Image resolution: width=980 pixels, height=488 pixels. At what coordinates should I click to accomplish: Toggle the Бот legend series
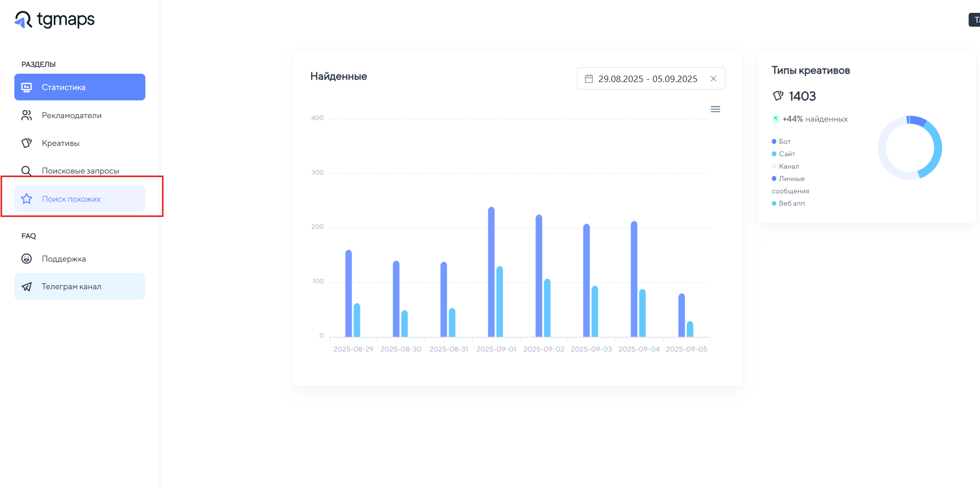[784, 141]
